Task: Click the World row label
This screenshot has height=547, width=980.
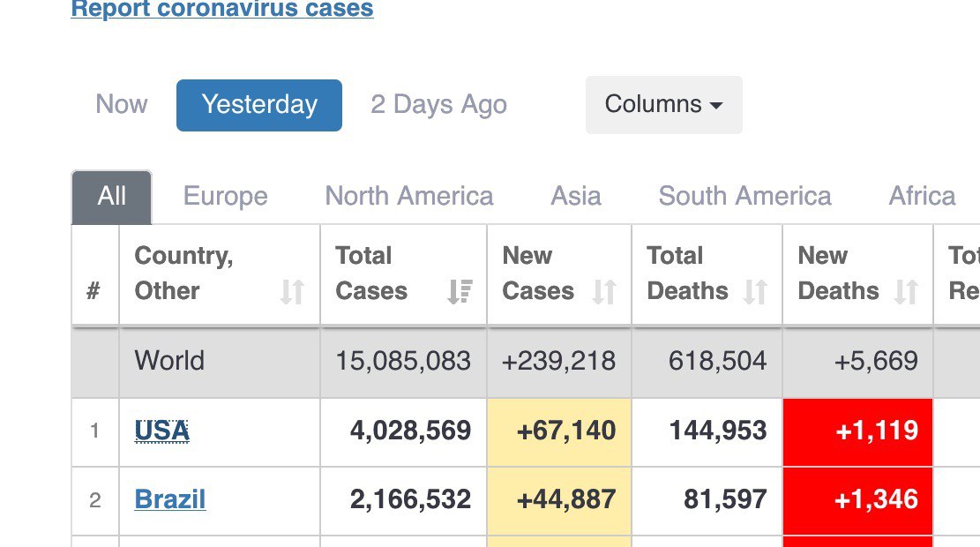Action: pyautogui.click(x=169, y=361)
